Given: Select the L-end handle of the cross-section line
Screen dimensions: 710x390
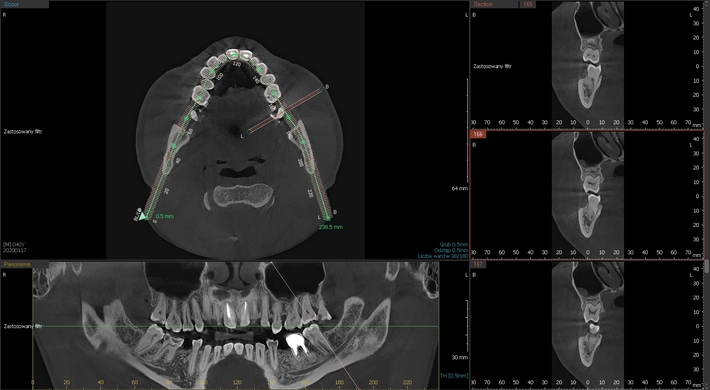Looking at the screenshot, I should point(248,132).
